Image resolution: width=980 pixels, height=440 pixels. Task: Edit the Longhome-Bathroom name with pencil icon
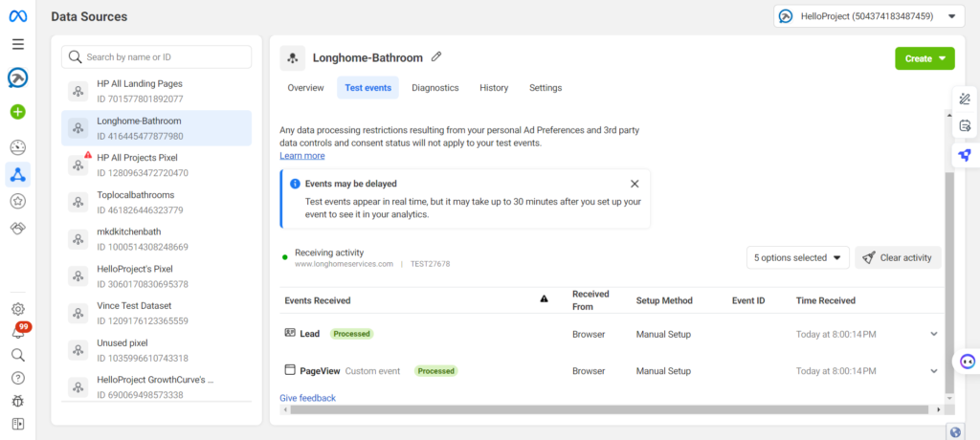point(436,56)
